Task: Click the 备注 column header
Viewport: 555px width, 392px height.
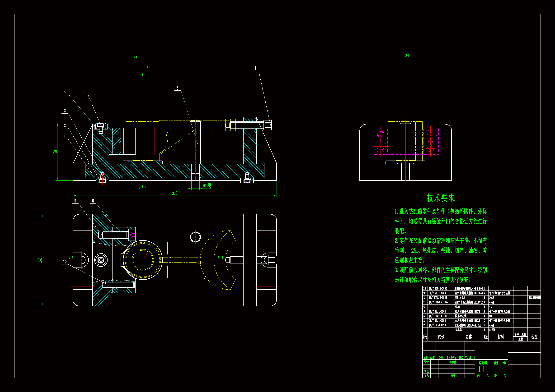Action: point(534,337)
